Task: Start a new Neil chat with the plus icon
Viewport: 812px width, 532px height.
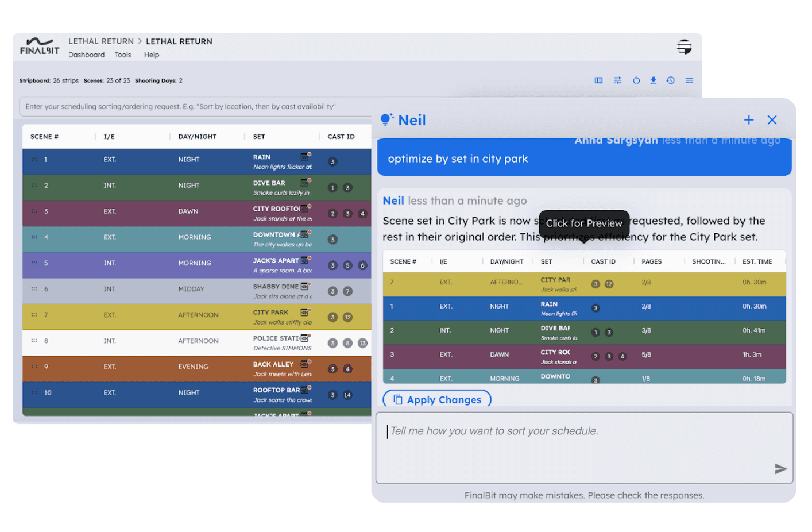Action: 749,120
